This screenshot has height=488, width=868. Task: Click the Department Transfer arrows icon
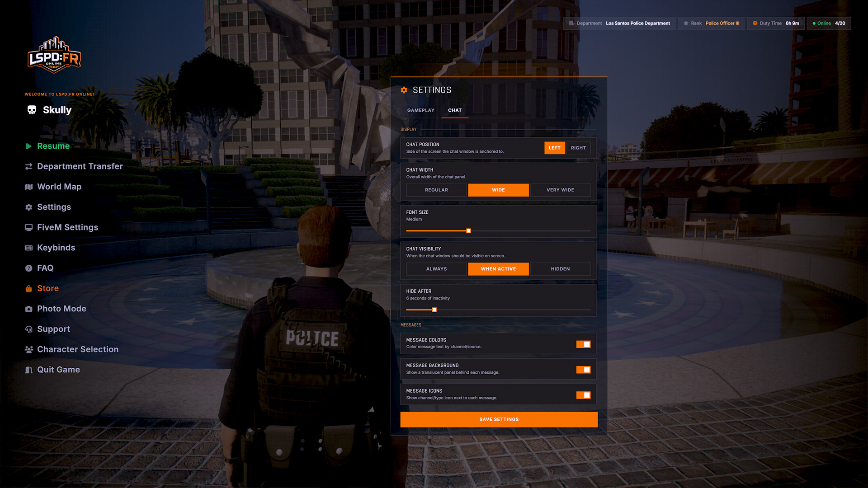28,166
